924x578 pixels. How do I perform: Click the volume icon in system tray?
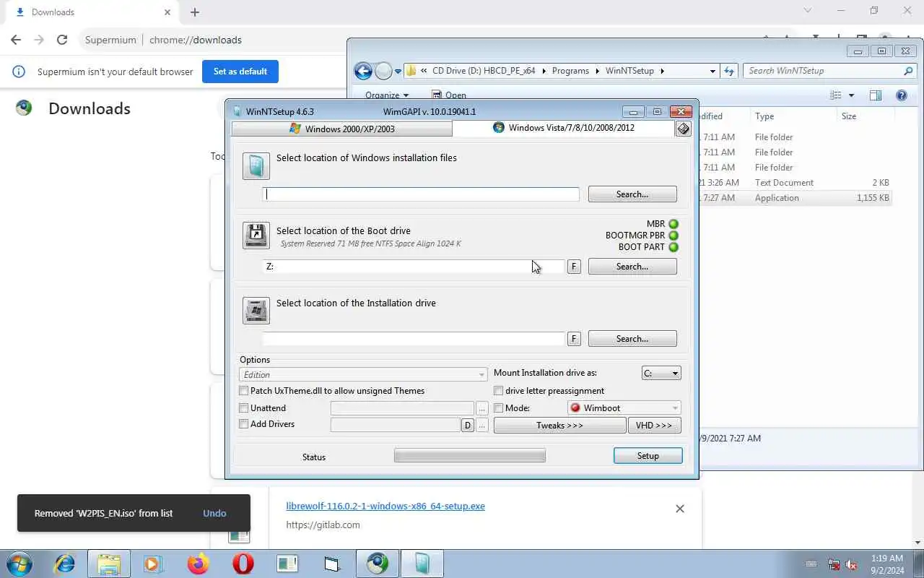851,564
